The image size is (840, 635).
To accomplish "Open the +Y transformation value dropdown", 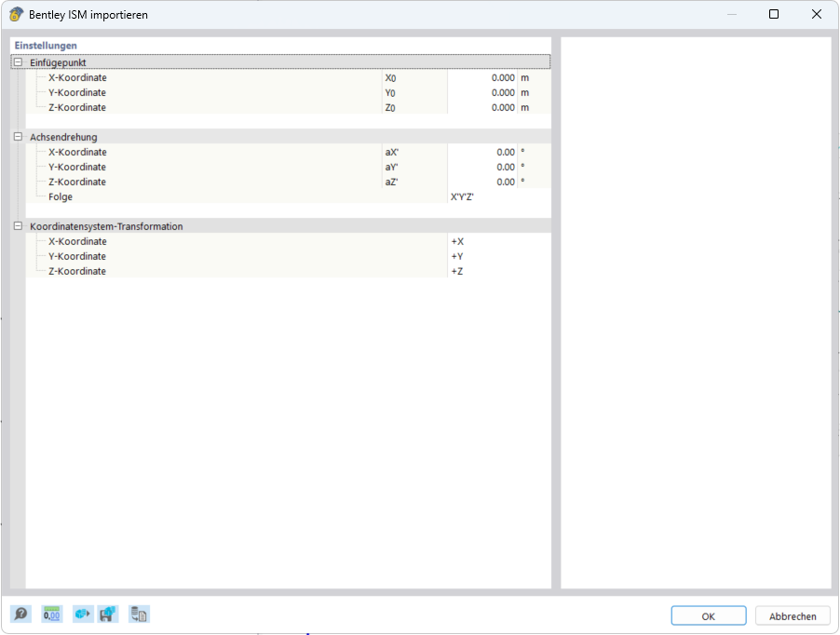I will (x=499, y=256).
